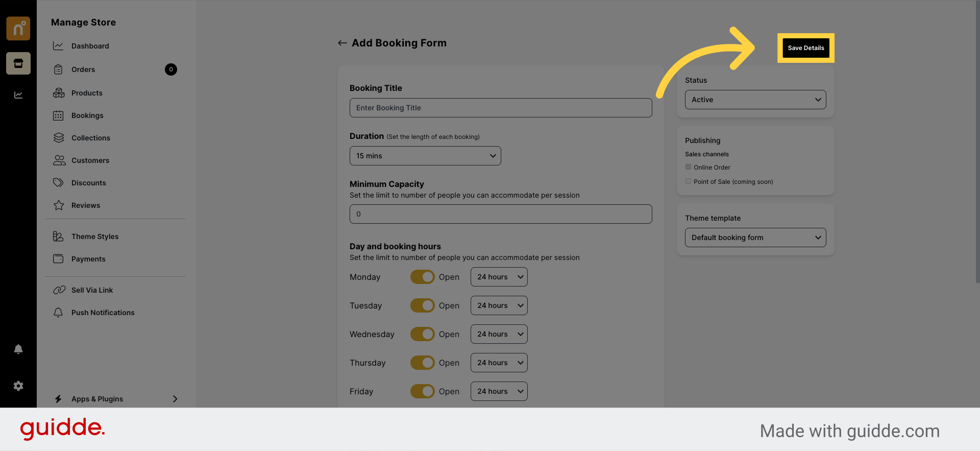This screenshot has width=980, height=451.
Task: Check the Online Order sales channel checkbox
Action: [x=688, y=167]
